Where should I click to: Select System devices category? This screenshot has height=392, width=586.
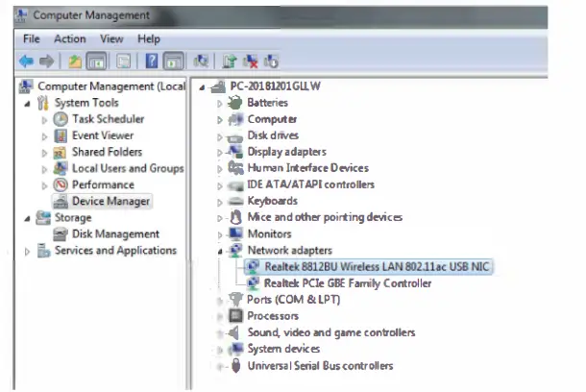pos(283,349)
